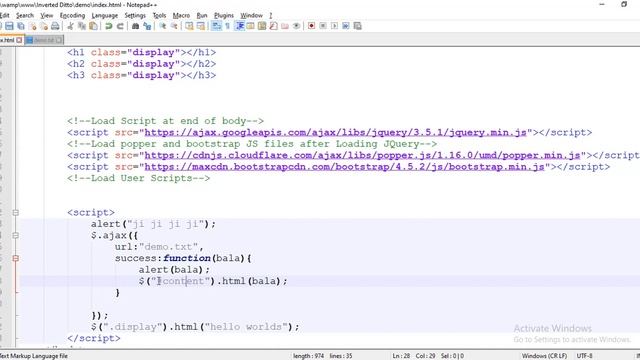Open the Run menu
Screen dimensions: 640x360
click(202, 16)
